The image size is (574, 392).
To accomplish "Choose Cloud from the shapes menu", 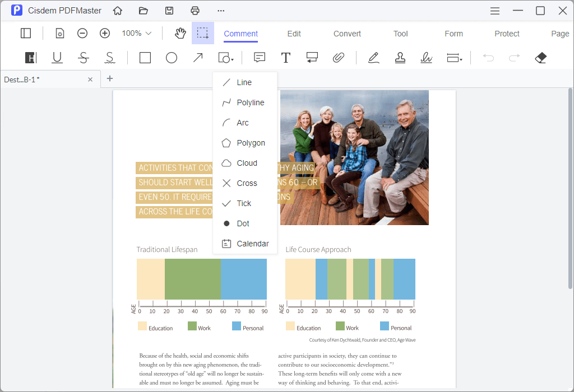I will tap(245, 163).
